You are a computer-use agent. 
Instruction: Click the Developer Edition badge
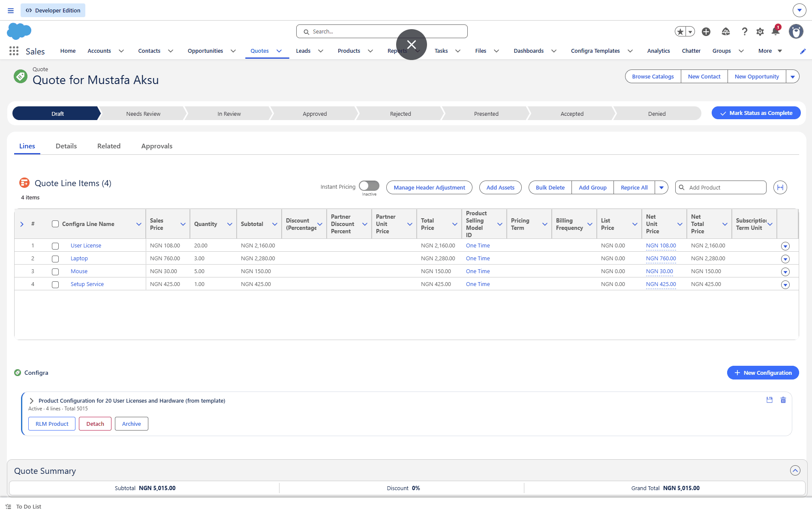click(x=53, y=10)
